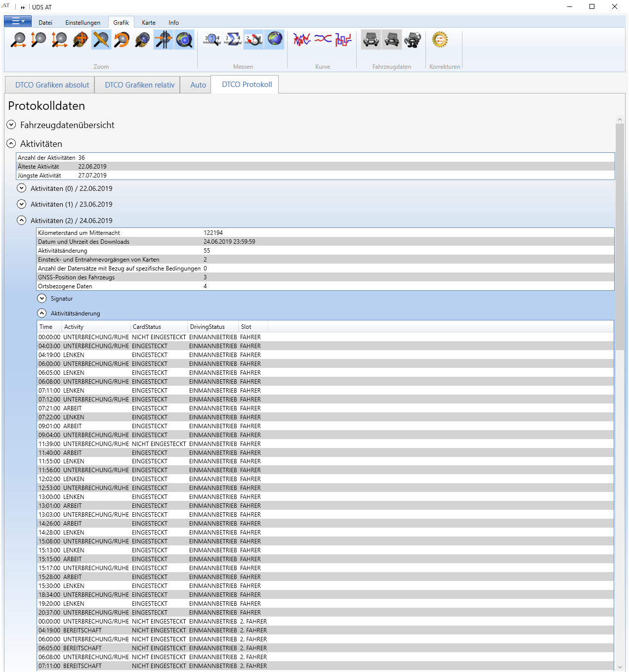Expand the Fahrzeugdatenübersicht section
This screenshot has width=629, height=672.
tap(11, 125)
